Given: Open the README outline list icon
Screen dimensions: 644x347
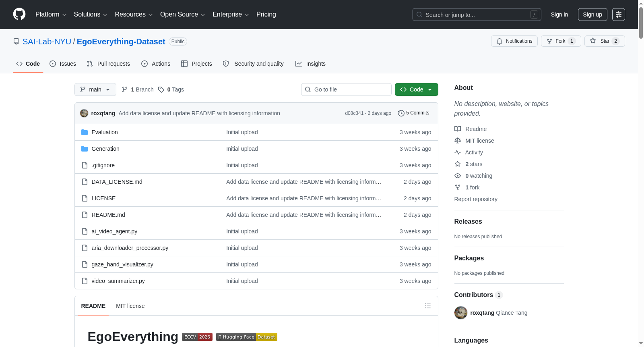Looking at the screenshot, I should [428, 306].
